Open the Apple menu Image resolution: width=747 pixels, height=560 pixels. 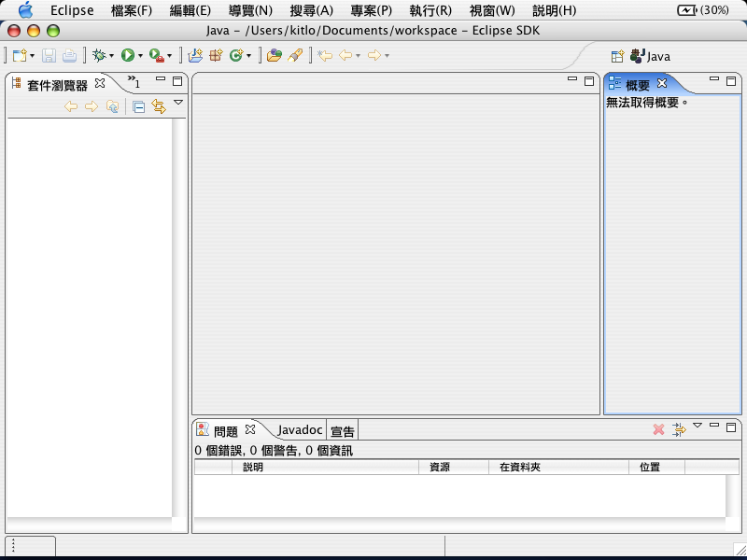[26, 10]
